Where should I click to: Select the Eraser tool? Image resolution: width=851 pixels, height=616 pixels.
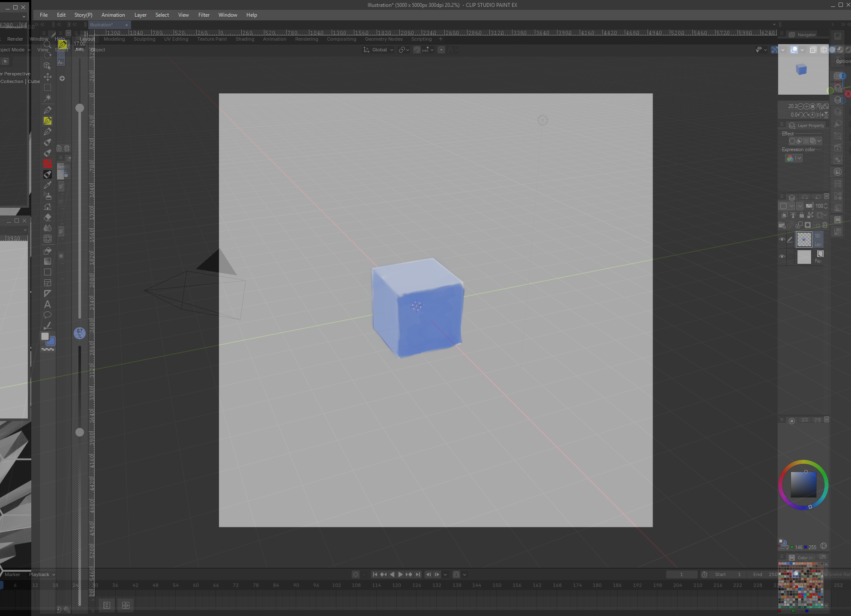coord(48,217)
